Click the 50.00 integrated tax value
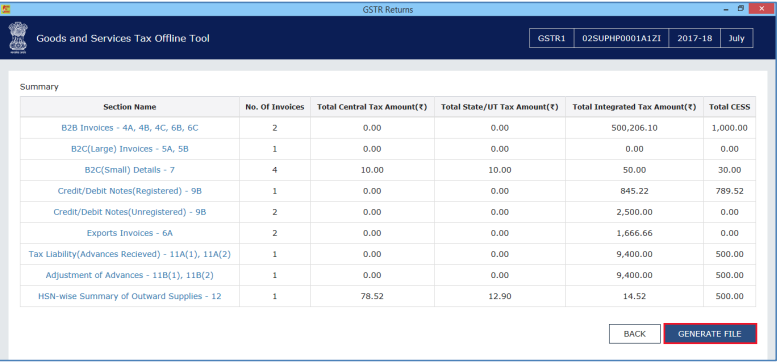779x363 pixels. coord(634,170)
